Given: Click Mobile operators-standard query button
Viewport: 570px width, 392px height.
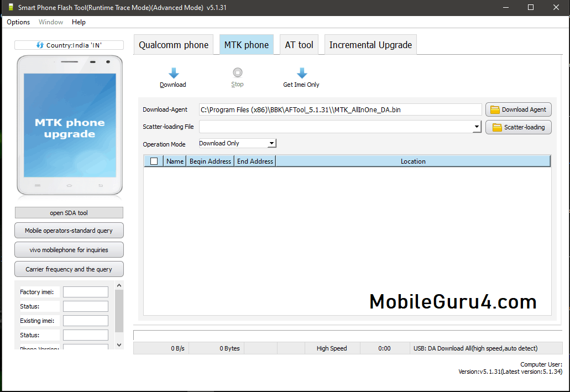Looking at the screenshot, I should [x=69, y=231].
